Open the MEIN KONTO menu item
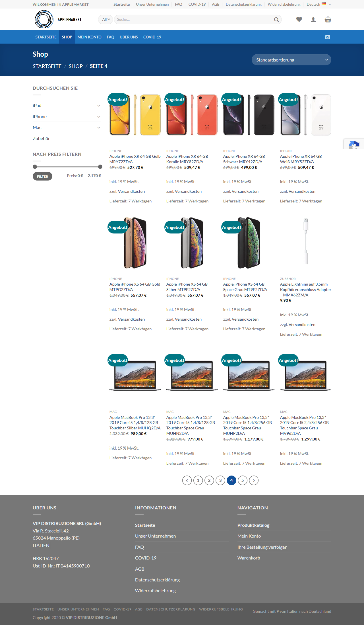This screenshot has height=625, width=364. tap(89, 37)
